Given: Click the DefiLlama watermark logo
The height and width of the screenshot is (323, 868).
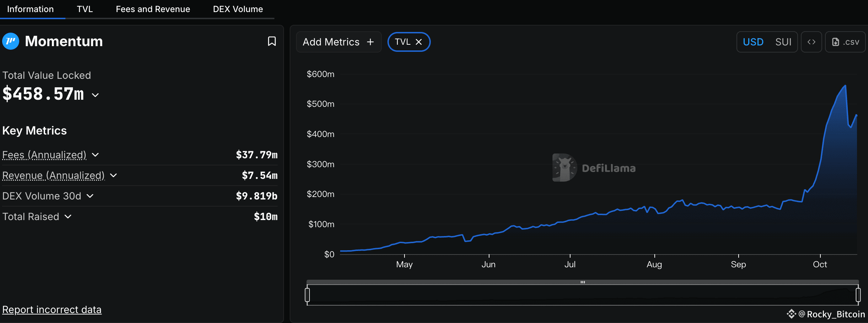Looking at the screenshot, I should coord(564,168).
